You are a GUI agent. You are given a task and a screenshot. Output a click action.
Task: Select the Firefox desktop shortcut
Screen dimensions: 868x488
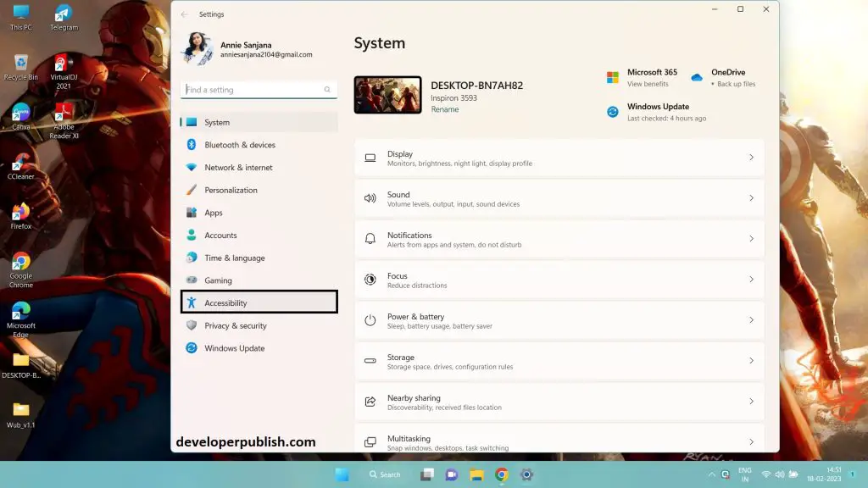tap(21, 216)
